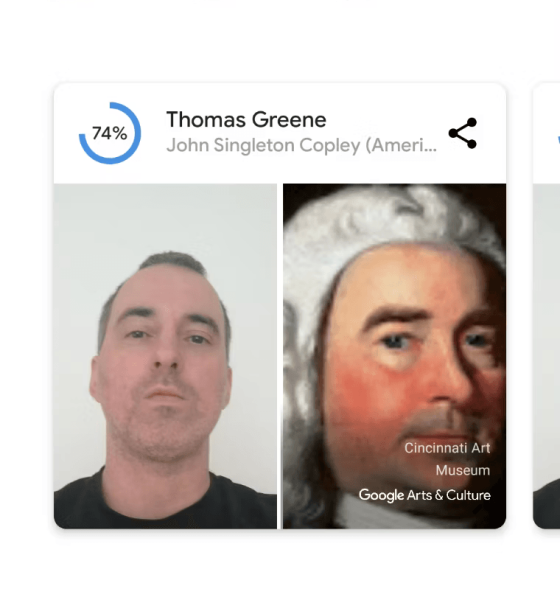
Task: Select the selfie photo on the left
Action: (165, 356)
